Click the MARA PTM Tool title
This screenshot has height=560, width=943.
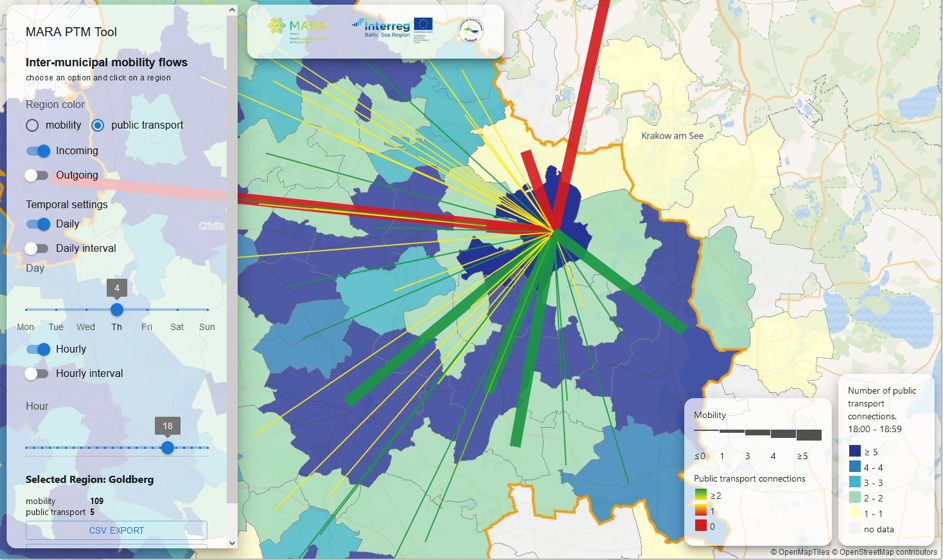point(71,32)
